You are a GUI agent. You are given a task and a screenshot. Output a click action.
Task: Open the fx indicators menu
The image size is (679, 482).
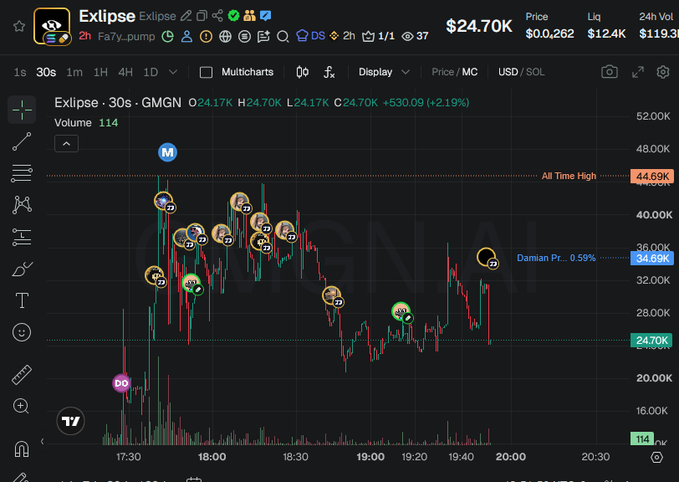tap(329, 72)
